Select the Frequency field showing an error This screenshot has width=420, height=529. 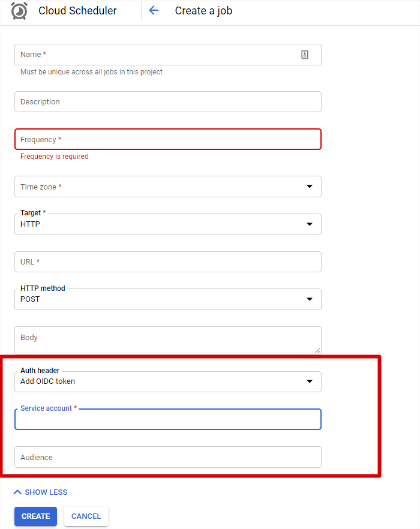(167, 139)
